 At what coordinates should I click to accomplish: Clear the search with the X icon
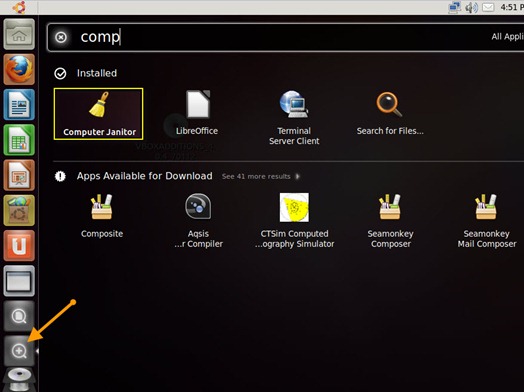coord(61,37)
